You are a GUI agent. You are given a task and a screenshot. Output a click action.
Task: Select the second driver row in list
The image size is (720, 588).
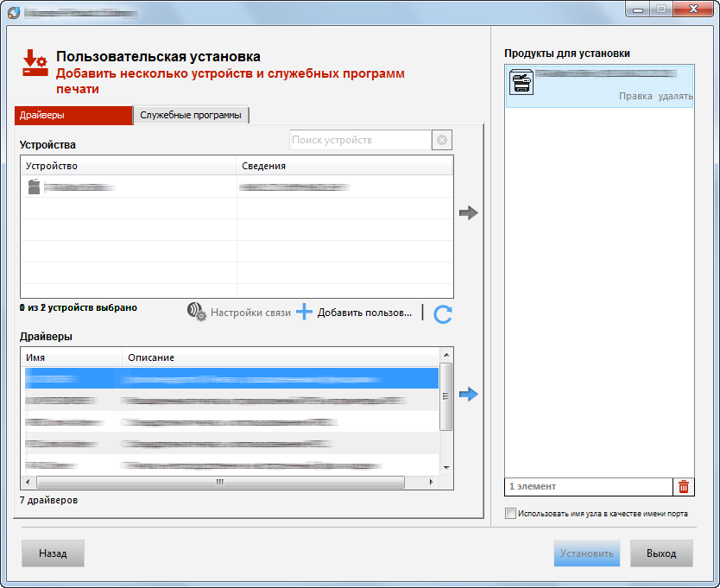coord(231,400)
